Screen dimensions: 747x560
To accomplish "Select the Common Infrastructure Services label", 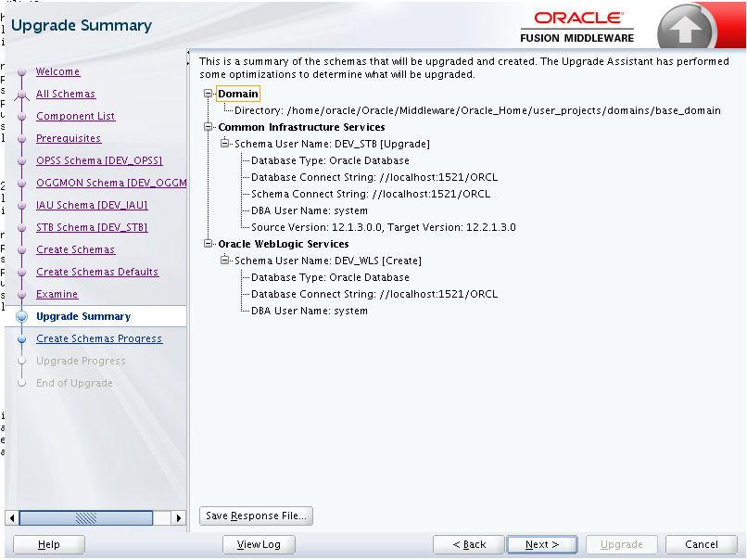I will pos(301,127).
